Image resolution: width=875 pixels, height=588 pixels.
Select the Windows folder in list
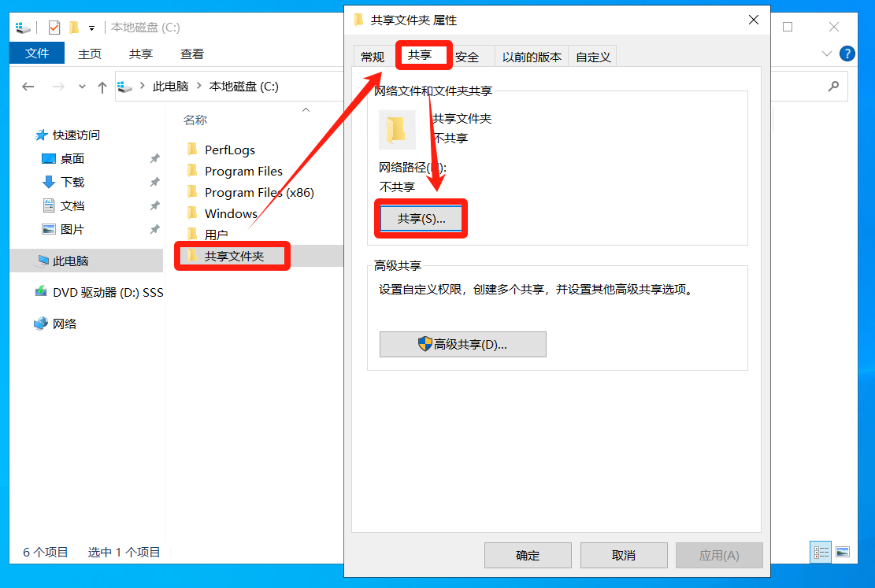click(x=231, y=213)
